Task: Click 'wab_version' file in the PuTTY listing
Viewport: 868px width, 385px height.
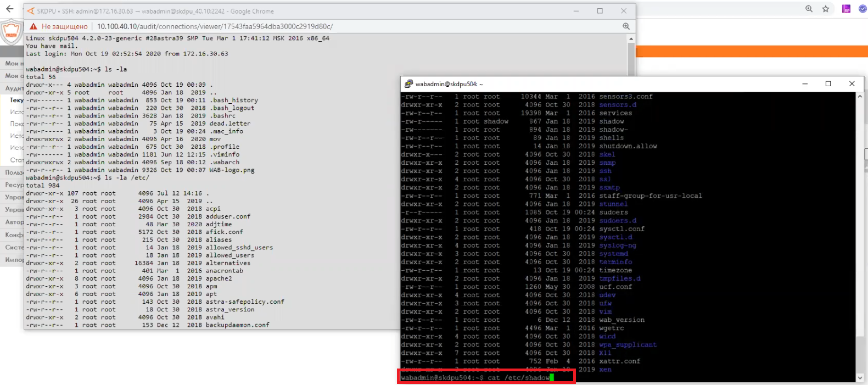Action: [622, 320]
